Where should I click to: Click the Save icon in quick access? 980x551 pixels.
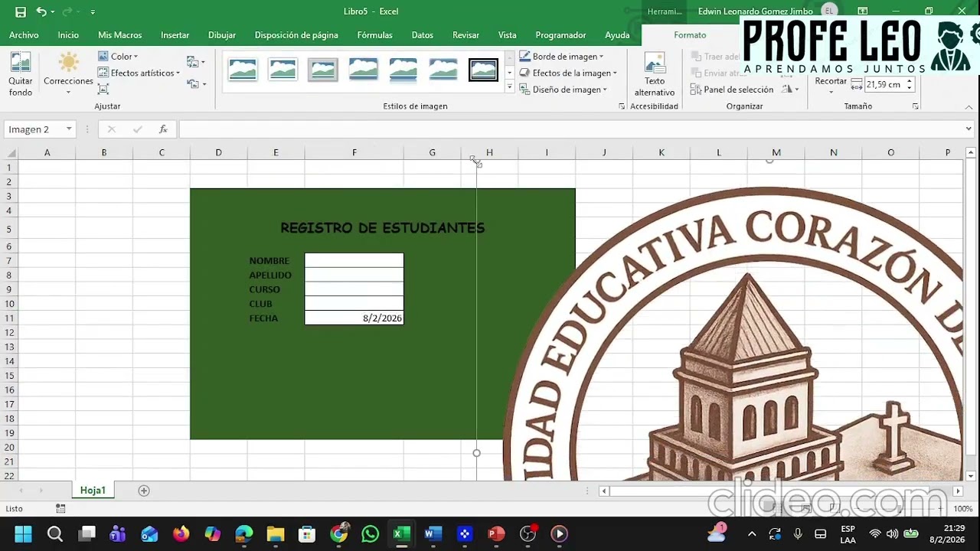(21, 11)
